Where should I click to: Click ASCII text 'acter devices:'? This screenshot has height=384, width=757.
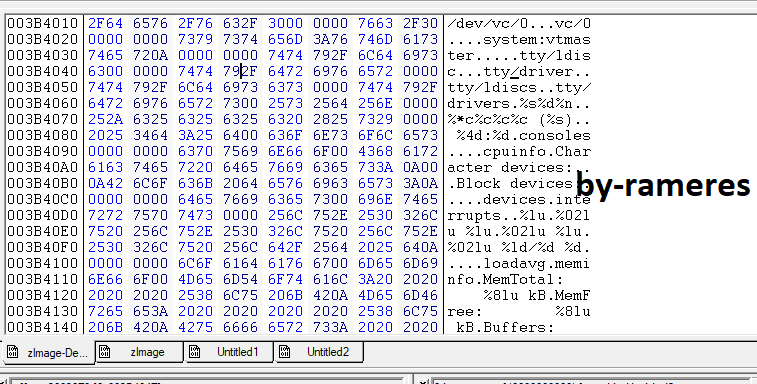pyautogui.click(x=510, y=167)
